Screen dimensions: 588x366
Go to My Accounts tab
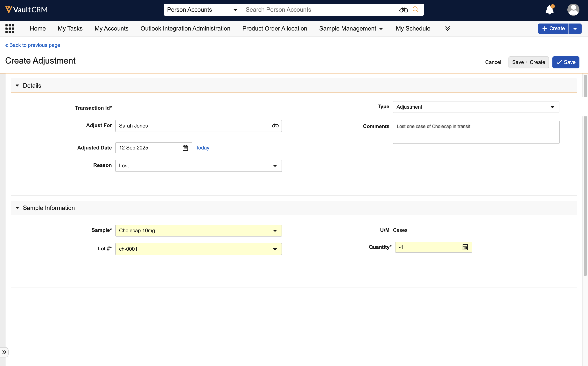tap(111, 29)
